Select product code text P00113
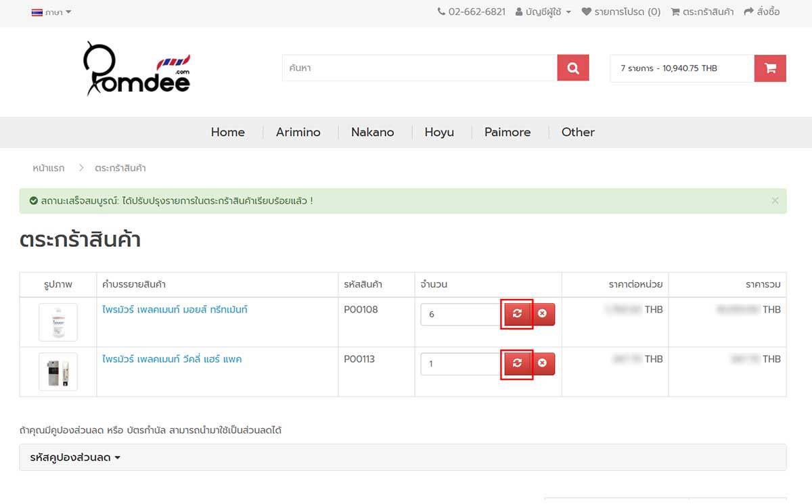The width and height of the screenshot is (812, 504). point(359,359)
